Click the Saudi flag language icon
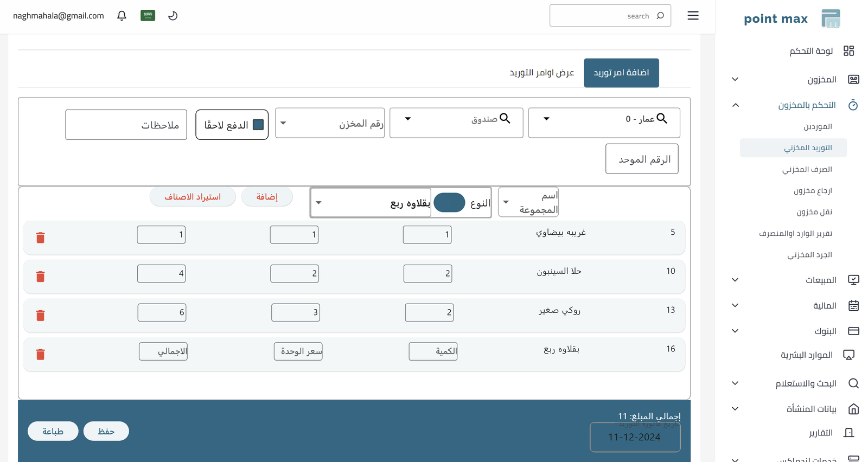Screen dimensions: 868x462 pyautogui.click(x=148, y=16)
